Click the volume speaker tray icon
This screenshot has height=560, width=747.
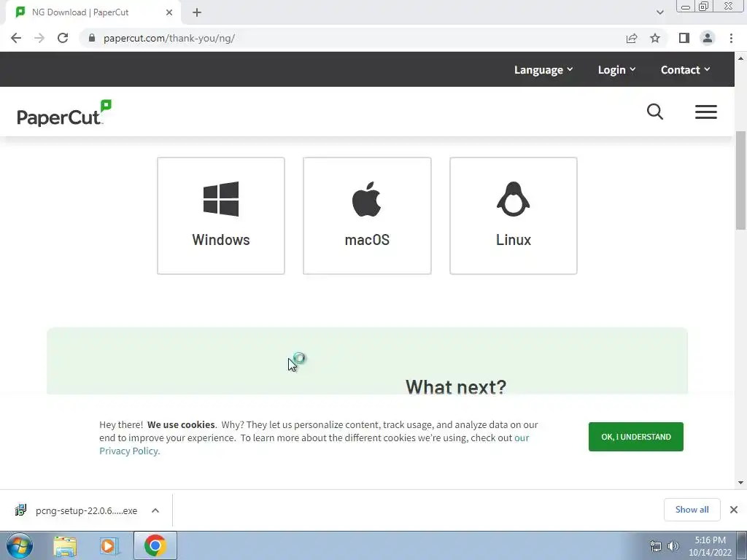pyautogui.click(x=673, y=546)
